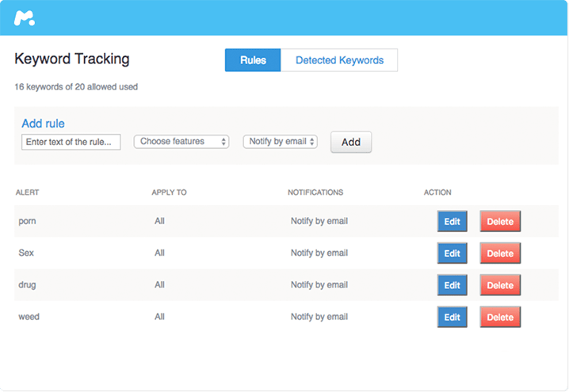Click the NOTIFICATIONS column header

[315, 192]
